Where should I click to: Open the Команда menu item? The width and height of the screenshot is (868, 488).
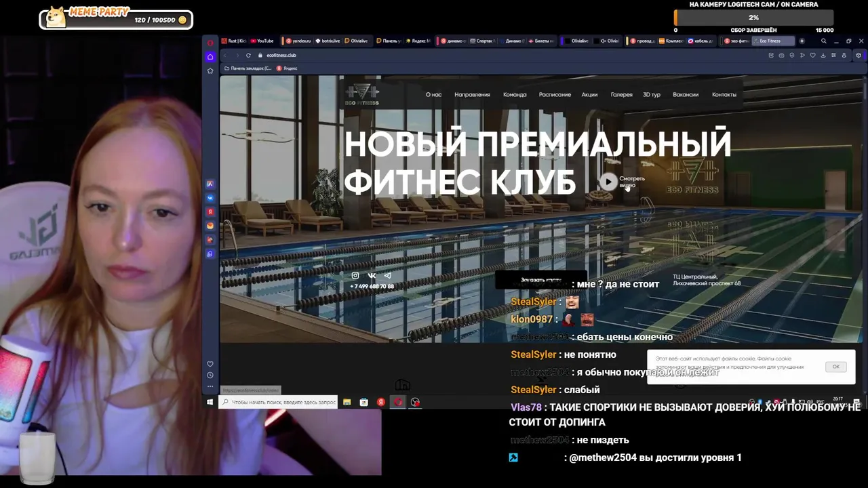tap(515, 94)
